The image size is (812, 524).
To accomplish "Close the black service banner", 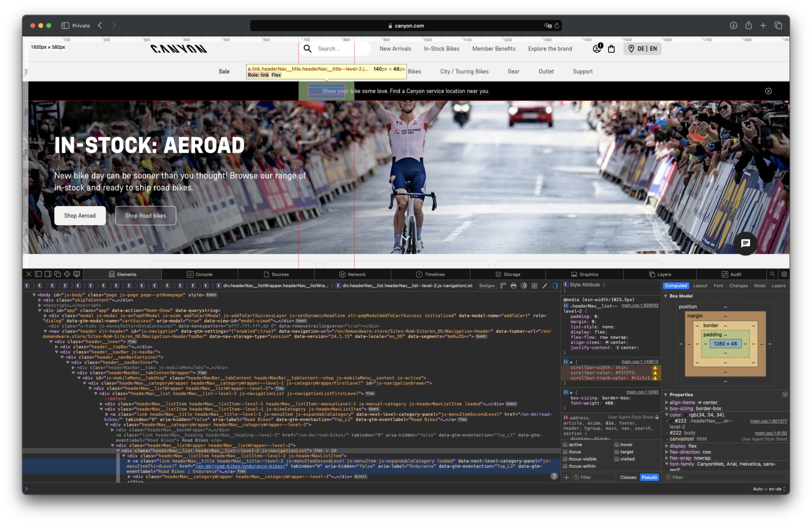I will pyautogui.click(x=768, y=91).
